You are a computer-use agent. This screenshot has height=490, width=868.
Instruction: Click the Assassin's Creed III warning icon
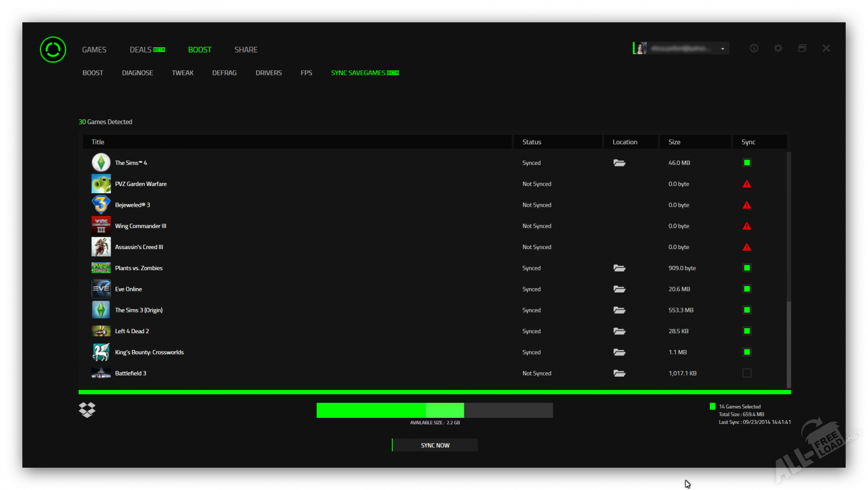point(746,247)
